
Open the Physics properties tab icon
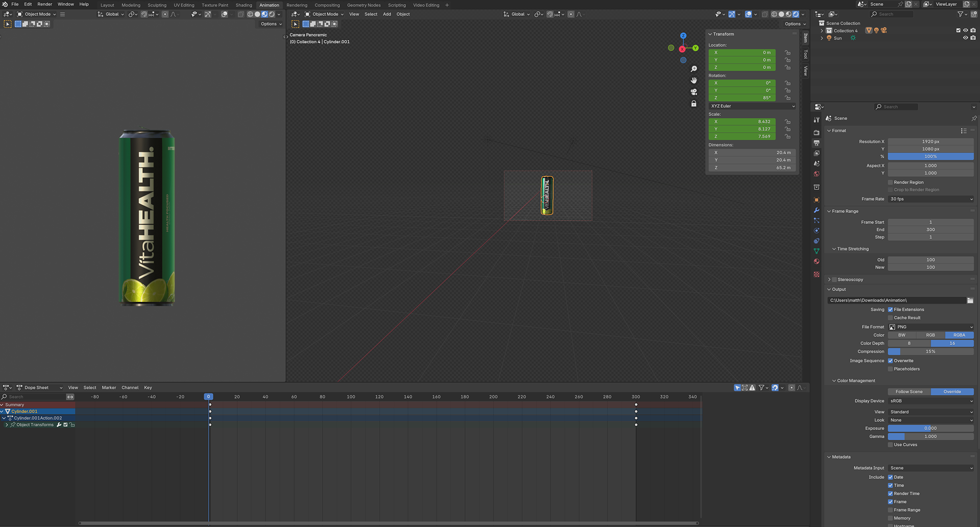pos(817,230)
